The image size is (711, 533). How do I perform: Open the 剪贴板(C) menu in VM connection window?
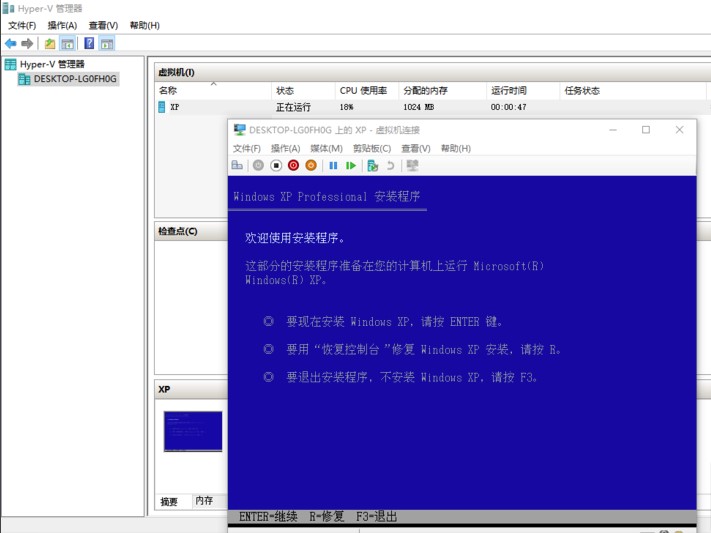click(372, 148)
